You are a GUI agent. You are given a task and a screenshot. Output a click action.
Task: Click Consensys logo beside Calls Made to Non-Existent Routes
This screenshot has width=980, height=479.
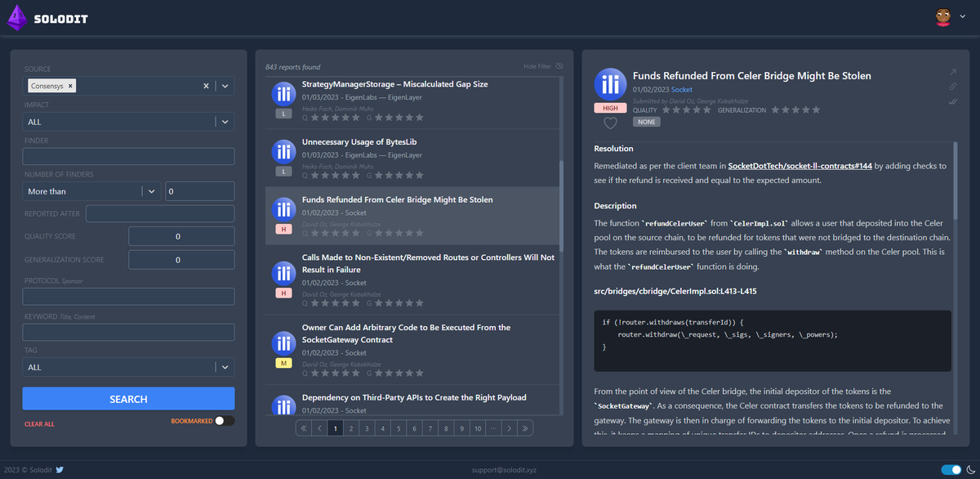(284, 273)
